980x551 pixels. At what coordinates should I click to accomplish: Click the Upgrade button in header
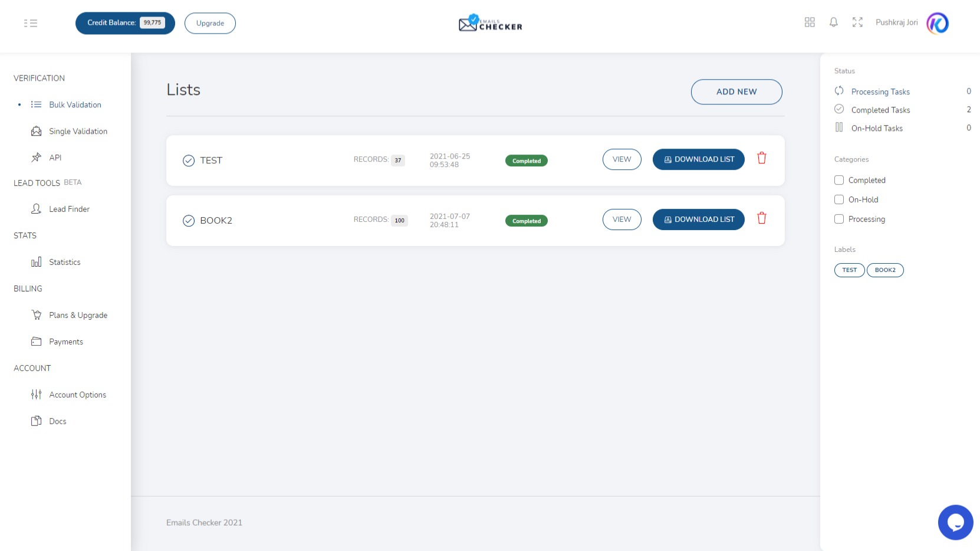(x=210, y=24)
